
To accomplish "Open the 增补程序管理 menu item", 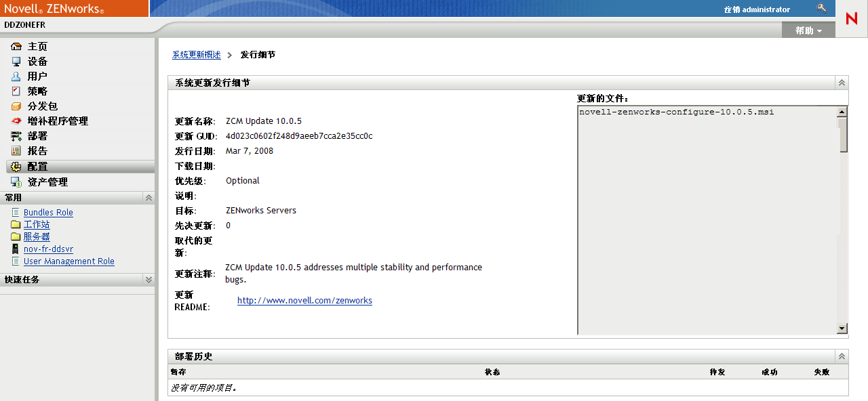I will point(58,121).
